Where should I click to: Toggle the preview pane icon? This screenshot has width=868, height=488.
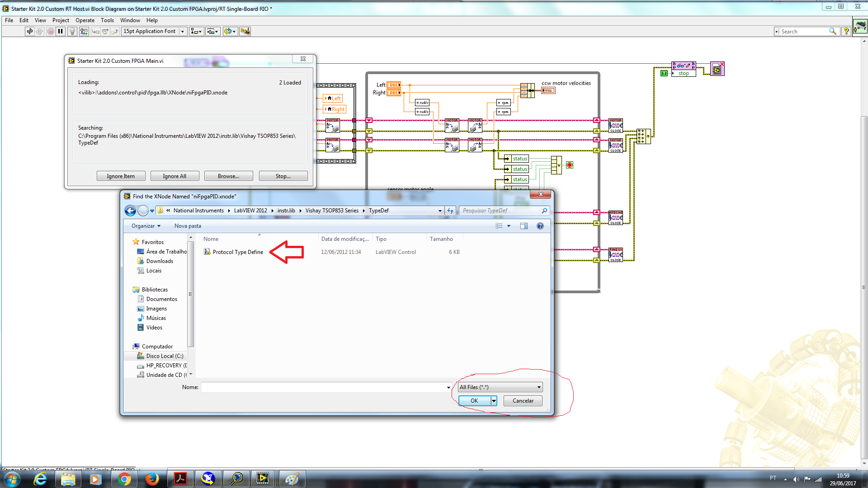[x=524, y=226]
